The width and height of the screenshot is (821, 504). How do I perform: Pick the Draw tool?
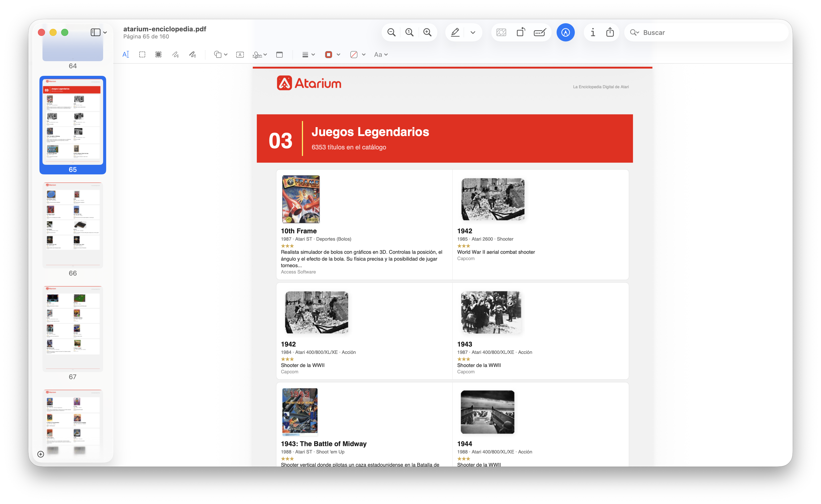(193, 54)
